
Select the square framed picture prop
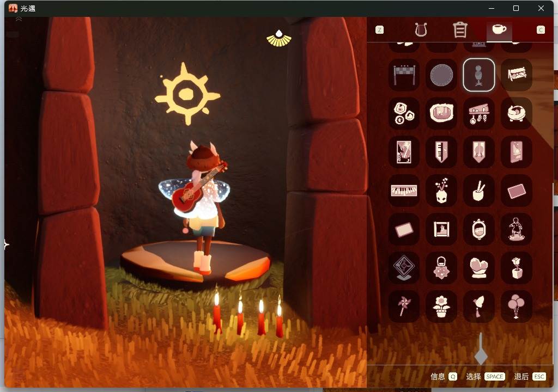coord(441,229)
